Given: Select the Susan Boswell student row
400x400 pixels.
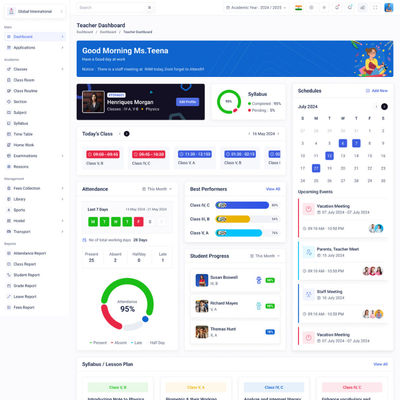Looking at the screenshot, I should pos(235,280).
